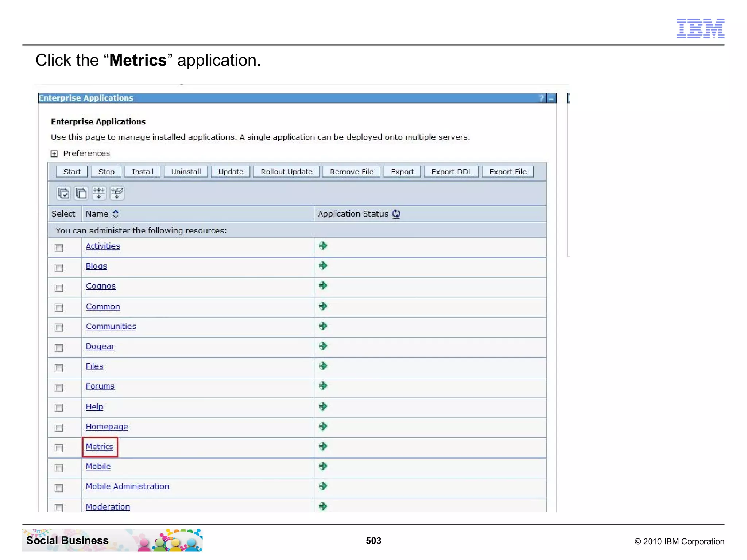Open the Files application link

tap(94, 366)
